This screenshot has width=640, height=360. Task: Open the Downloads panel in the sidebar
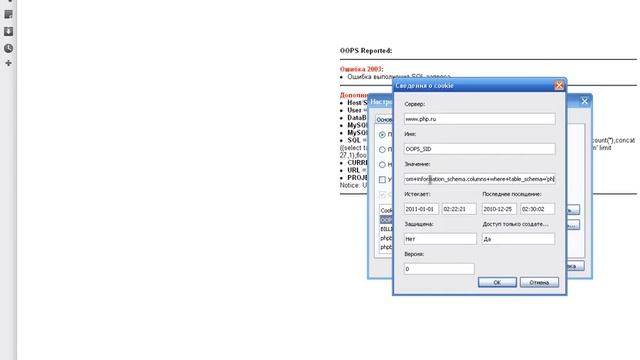8,31
